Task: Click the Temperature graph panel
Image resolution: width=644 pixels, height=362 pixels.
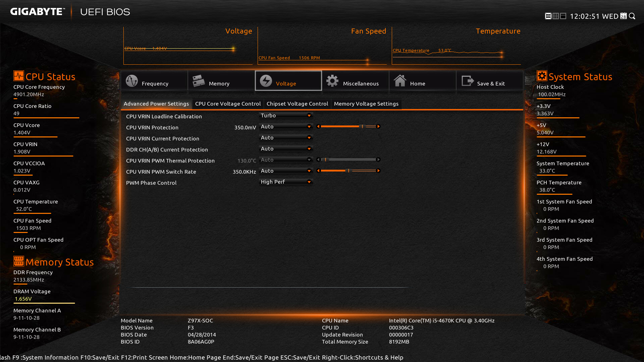Action: pyautogui.click(x=456, y=46)
